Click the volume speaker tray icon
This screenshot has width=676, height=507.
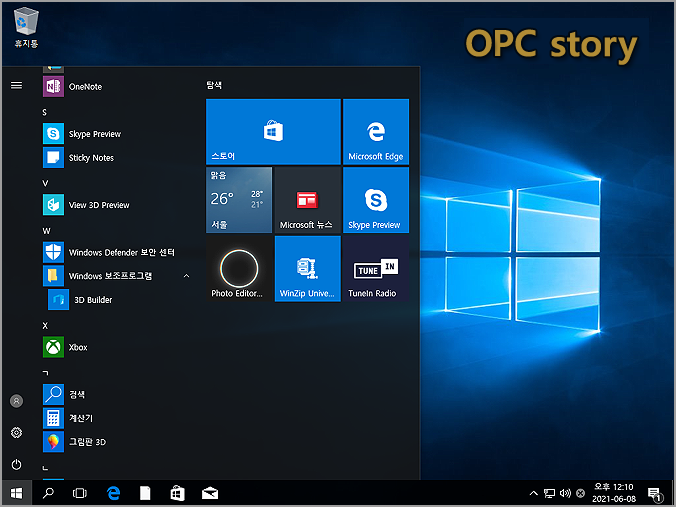(x=565, y=493)
